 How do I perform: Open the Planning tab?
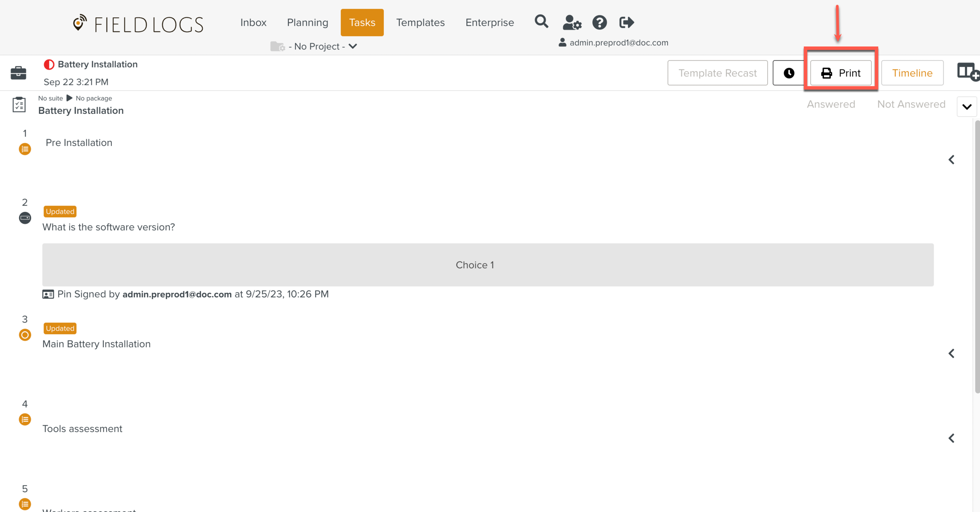pyautogui.click(x=307, y=23)
